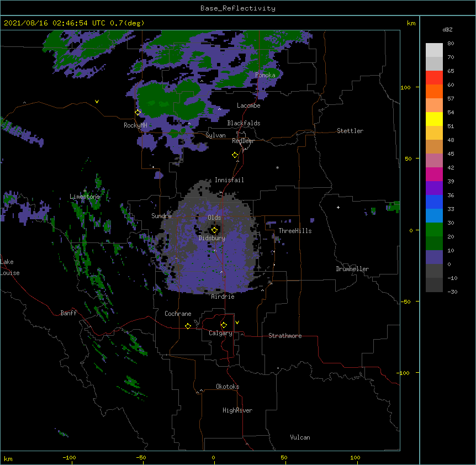Click the Olds city label
476x465 pixels.
coord(214,218)
